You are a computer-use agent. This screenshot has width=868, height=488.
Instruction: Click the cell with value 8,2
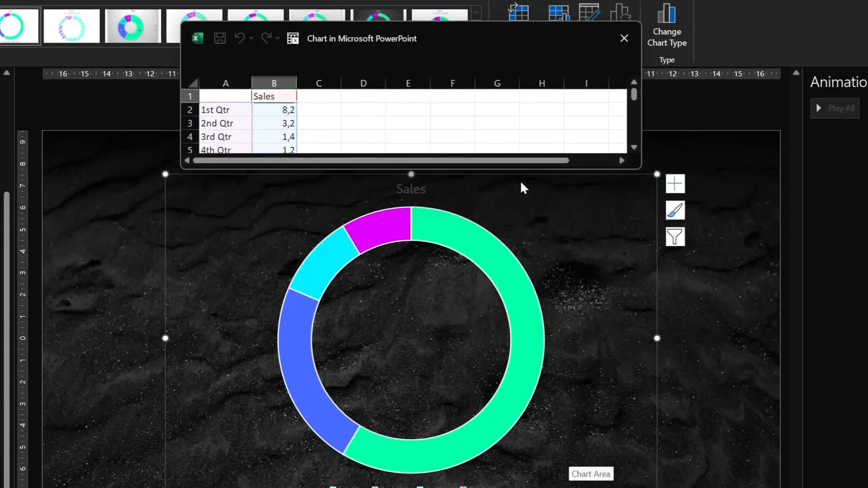(274, 110)
